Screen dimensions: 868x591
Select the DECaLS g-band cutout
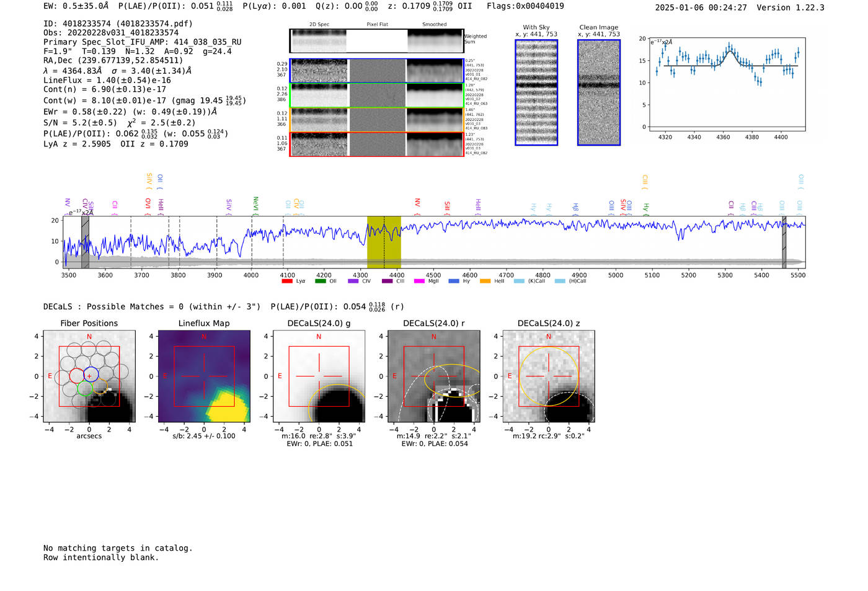click(x=319, y=376)
